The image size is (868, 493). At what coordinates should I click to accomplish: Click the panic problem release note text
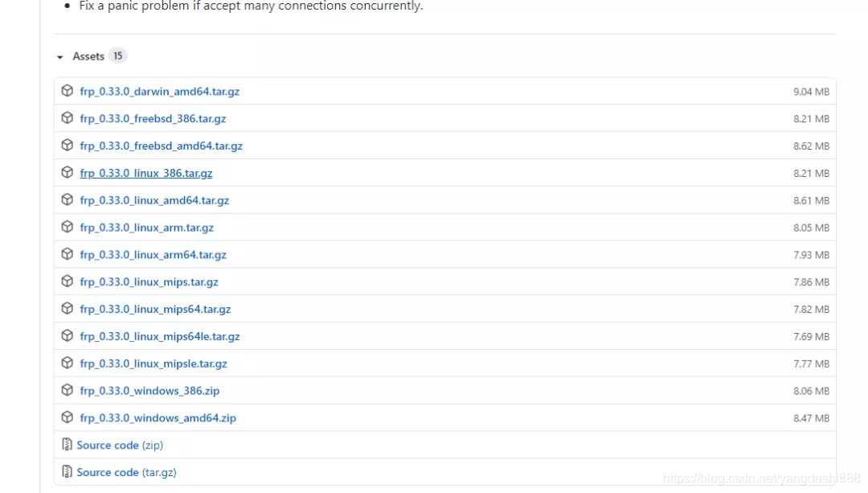coord(251,6)
